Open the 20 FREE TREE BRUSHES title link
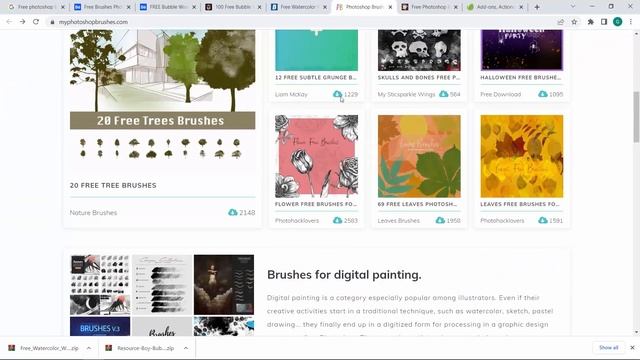Image resolution: width=640 pixels, height=360 pixels. 113,185
